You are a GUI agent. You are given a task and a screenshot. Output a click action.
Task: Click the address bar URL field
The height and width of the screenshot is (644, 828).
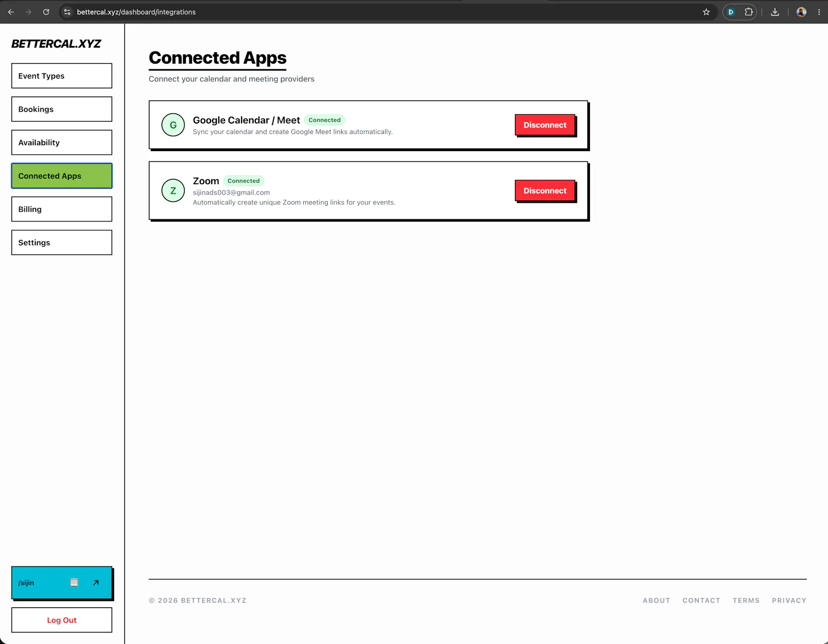(388, 12)
